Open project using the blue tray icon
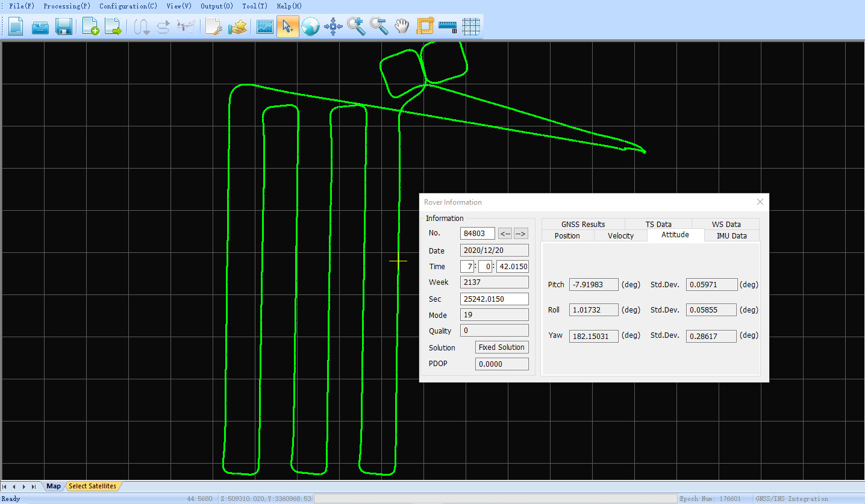 (x=40, y=26)
